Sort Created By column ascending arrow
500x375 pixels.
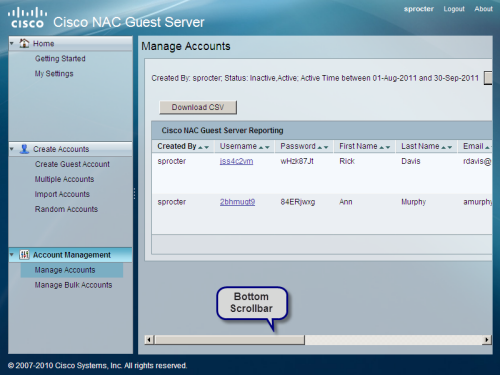point(201,147)
